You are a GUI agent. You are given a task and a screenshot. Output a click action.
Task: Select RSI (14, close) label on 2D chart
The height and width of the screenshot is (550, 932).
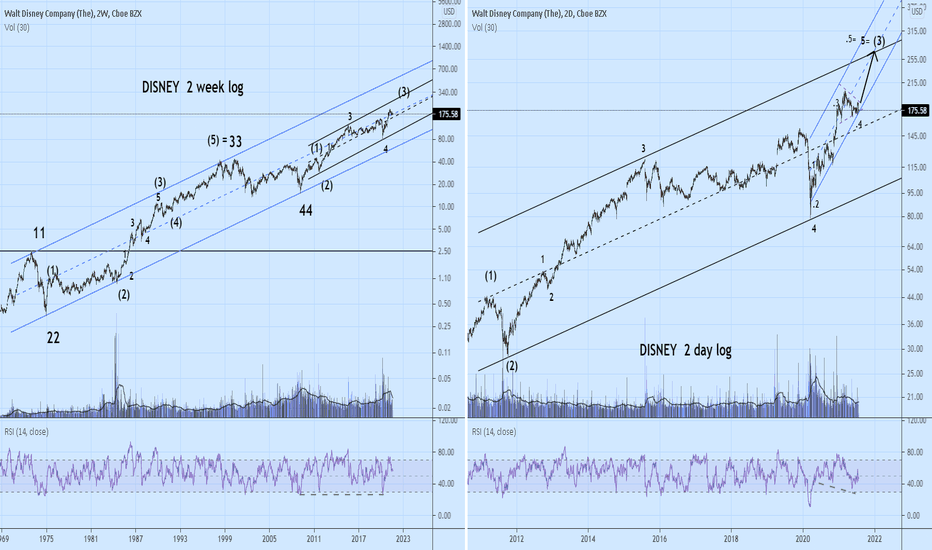(494, 432)
